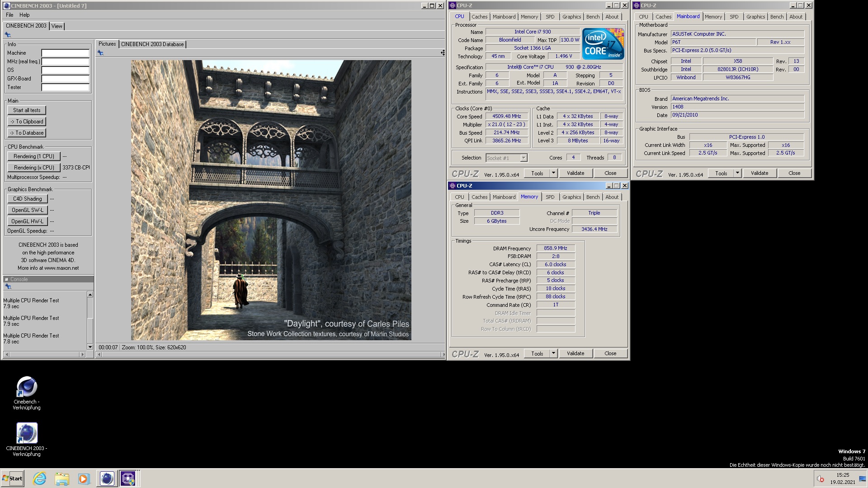
Task: Run the C4D Shading benchmark
Action: (x=27, y=199)
